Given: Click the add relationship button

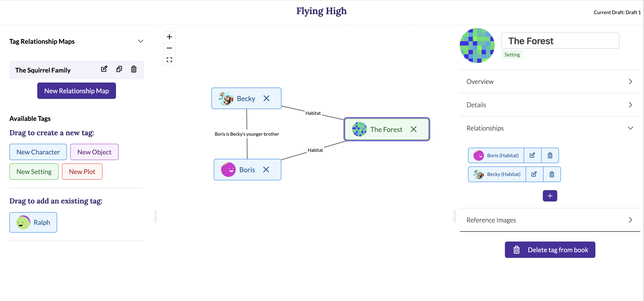Looking at the screenshot, I should coord(550,196).
